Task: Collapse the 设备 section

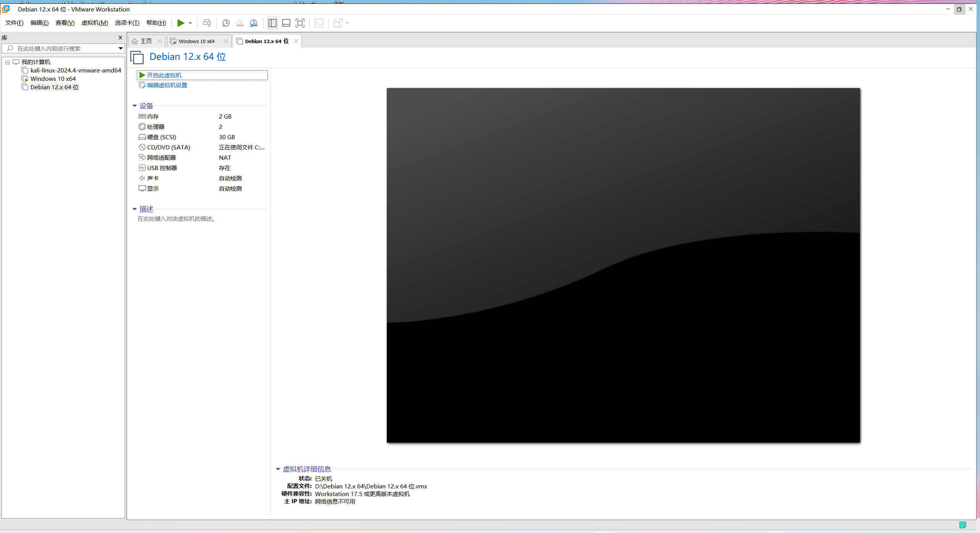Action: point(134,106)
